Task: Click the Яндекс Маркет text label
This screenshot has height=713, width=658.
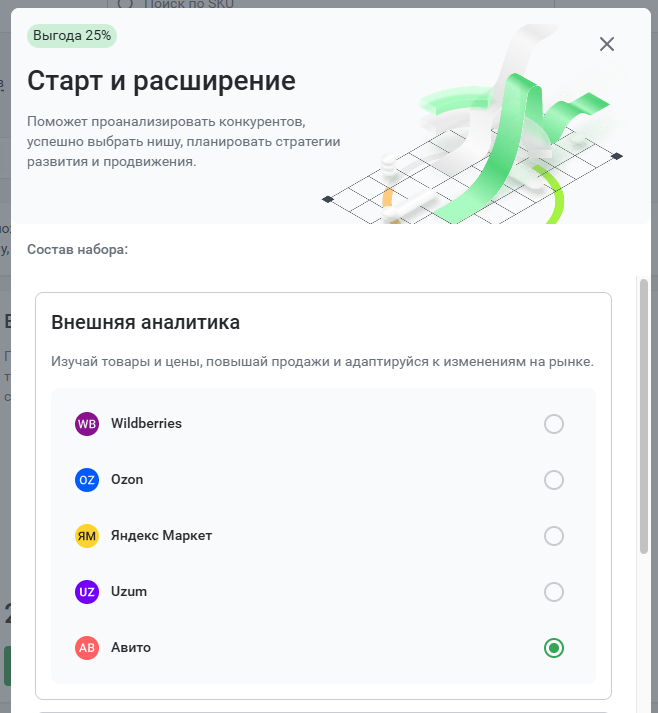Action: 161,535
